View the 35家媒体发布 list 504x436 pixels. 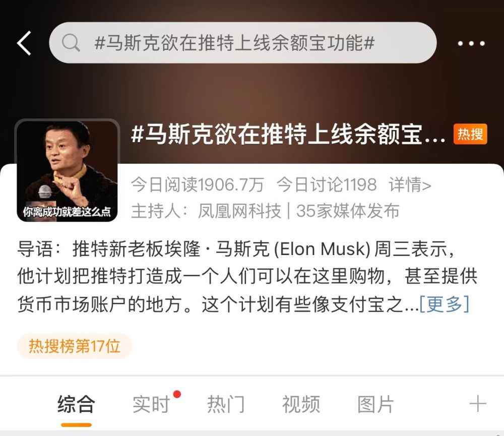348,211
